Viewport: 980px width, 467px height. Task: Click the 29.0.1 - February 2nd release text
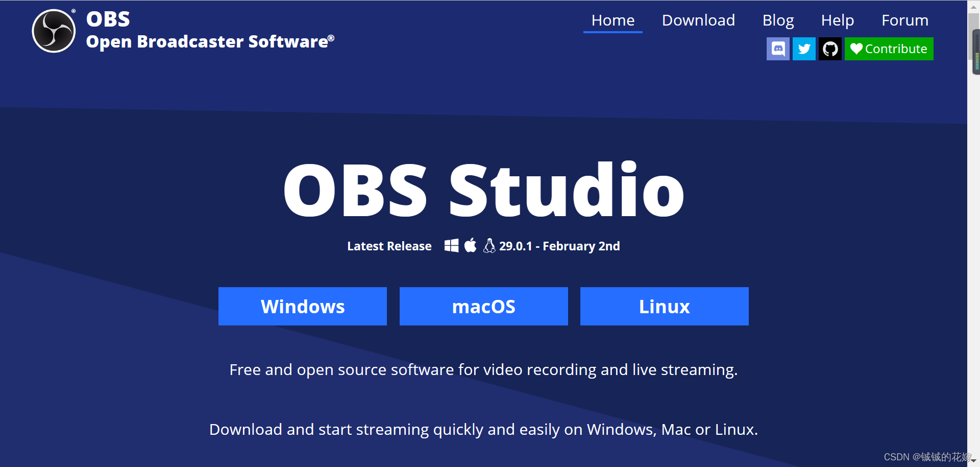pyautogui.click(x=559, y=246)
